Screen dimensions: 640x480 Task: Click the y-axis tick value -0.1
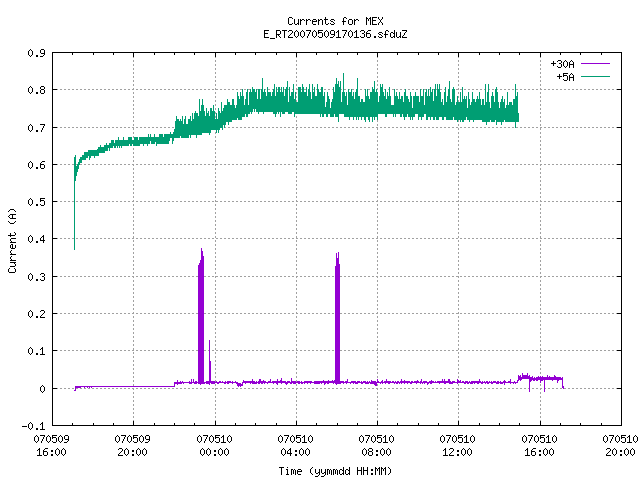pyautogui.click(x=33, y=426)
